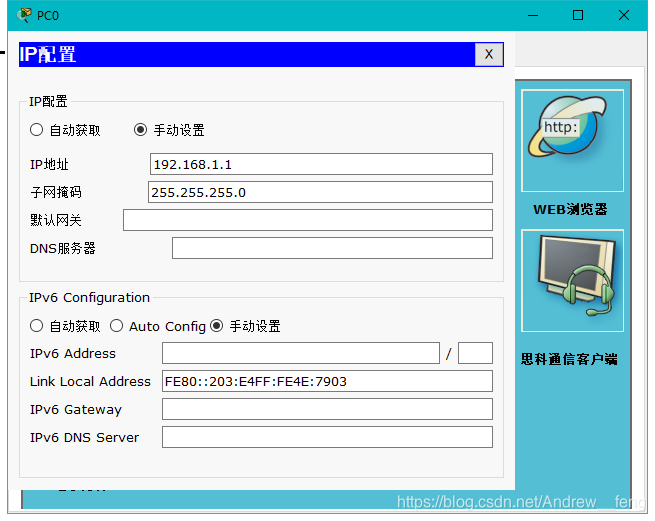Select 自动获取 under IP配置
The height and width of the screenshot is (521, 655).
point(37,130)
